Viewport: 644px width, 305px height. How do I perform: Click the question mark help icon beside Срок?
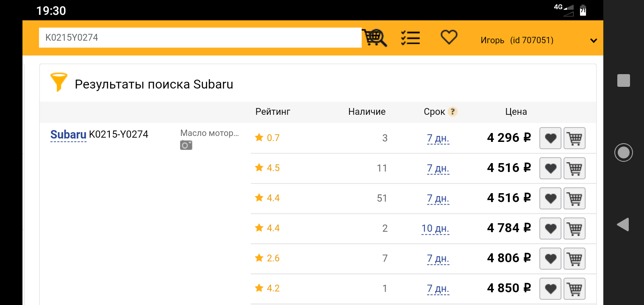[x=453, y=112]
